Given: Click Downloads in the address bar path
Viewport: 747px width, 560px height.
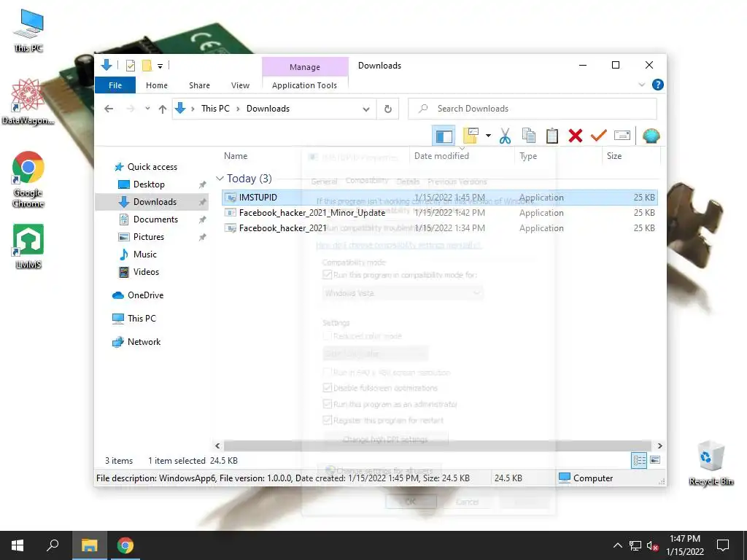Looking at the screenshot, I should click(x=268, y=109).
